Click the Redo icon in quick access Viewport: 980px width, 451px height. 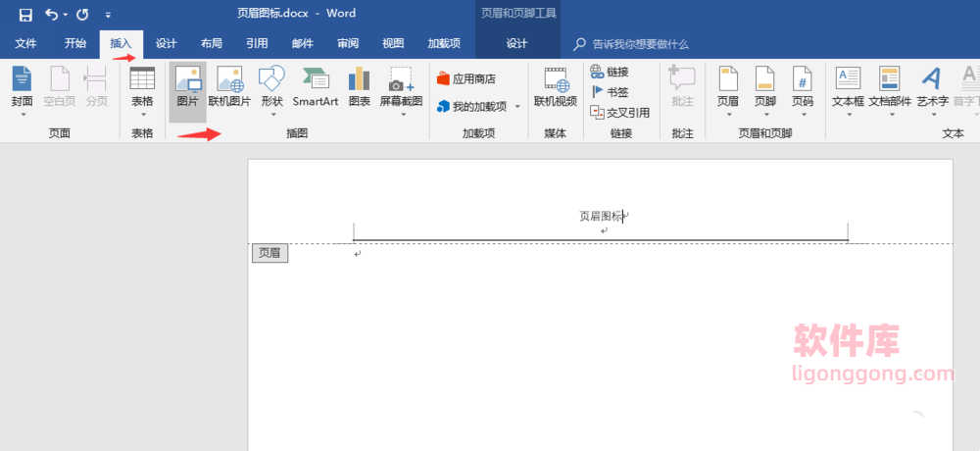pyautogui.click(x=82, y=15)
